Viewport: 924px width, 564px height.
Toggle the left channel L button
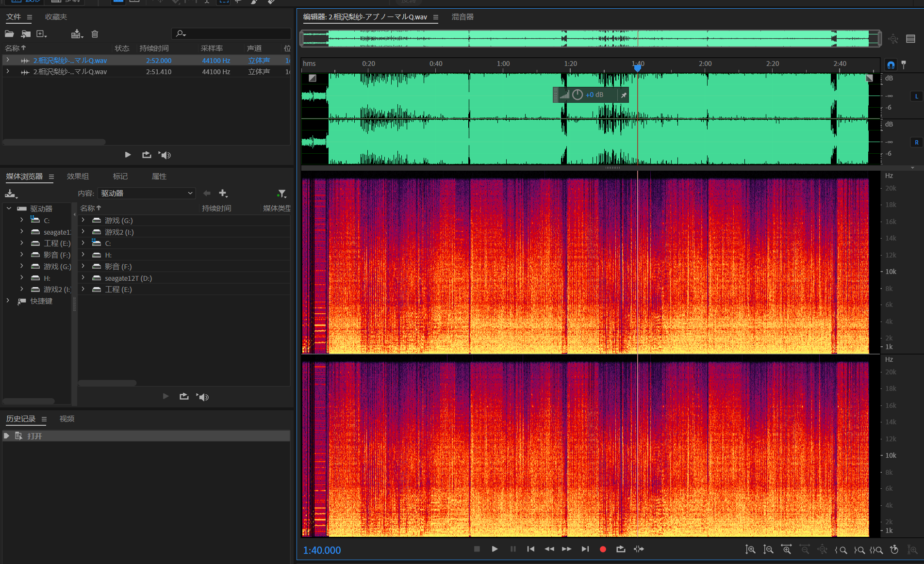(x=917, y=96)
